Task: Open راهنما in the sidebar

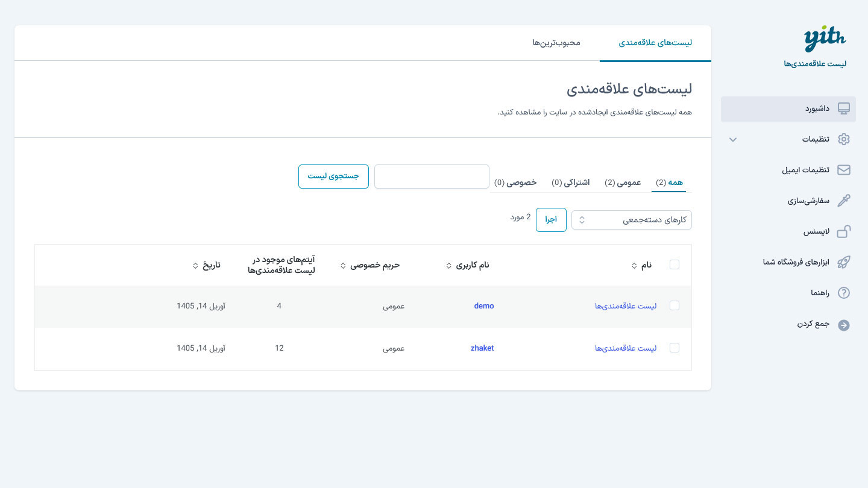Action: 788,293
